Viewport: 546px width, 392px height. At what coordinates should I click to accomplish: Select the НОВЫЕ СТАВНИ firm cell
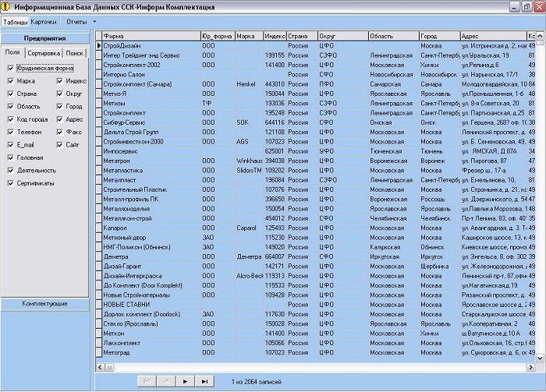coord(151,305)
